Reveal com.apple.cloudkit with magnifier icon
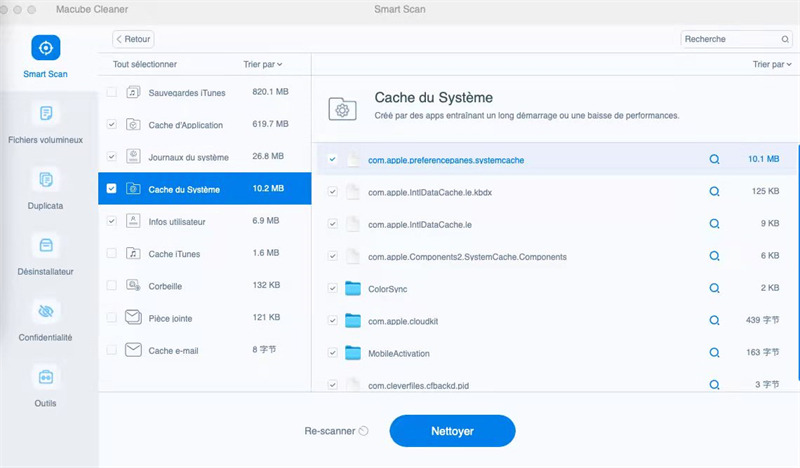 click(714, 320)
